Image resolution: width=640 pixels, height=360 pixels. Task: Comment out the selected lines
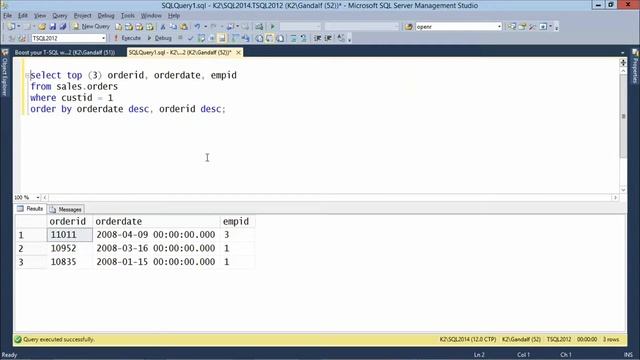coord(293,38)
